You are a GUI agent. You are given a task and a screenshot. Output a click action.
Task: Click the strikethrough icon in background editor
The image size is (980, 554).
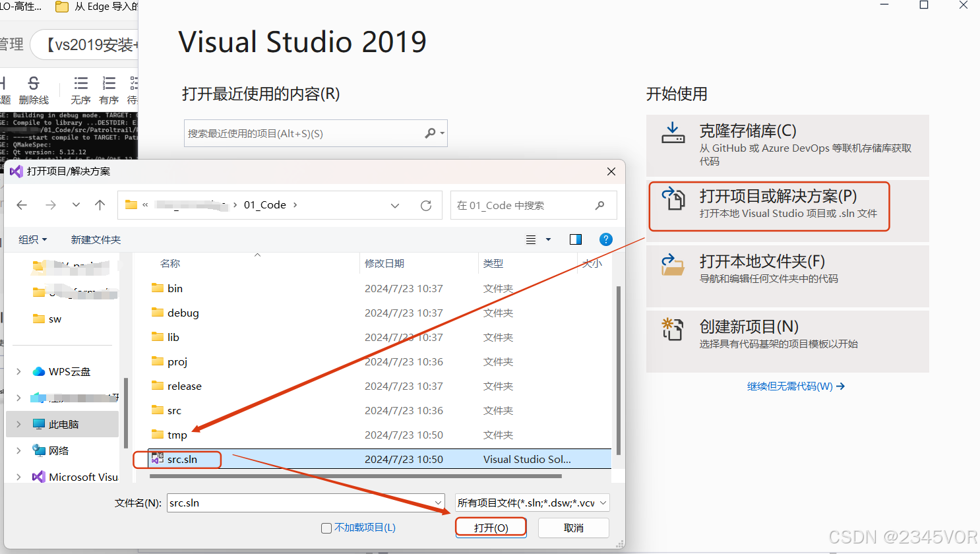pos(34,83)
